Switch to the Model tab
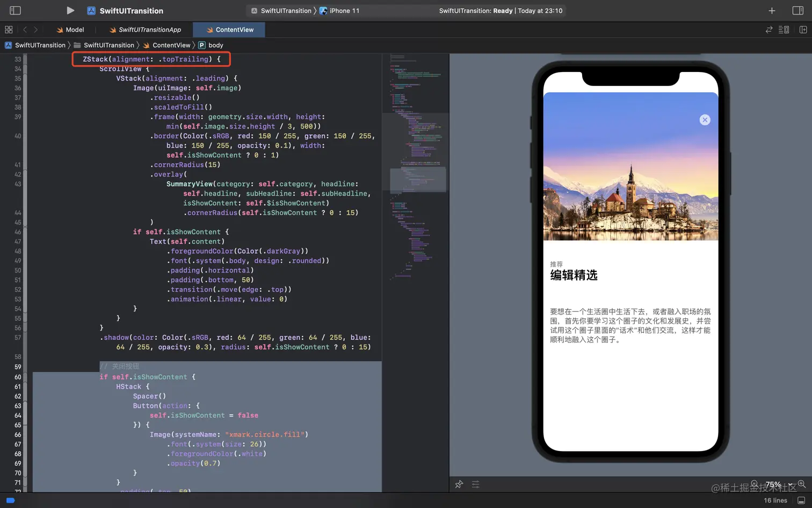This screenshot has height=508, width=812. point(70,30)
